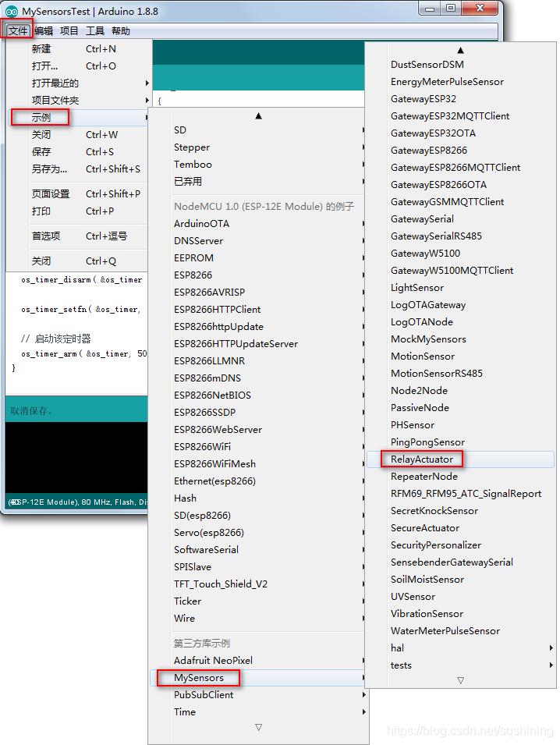Select 页面设置 menu entry
The height and width of the screenshot is (745, 560).
coord(79,193)
